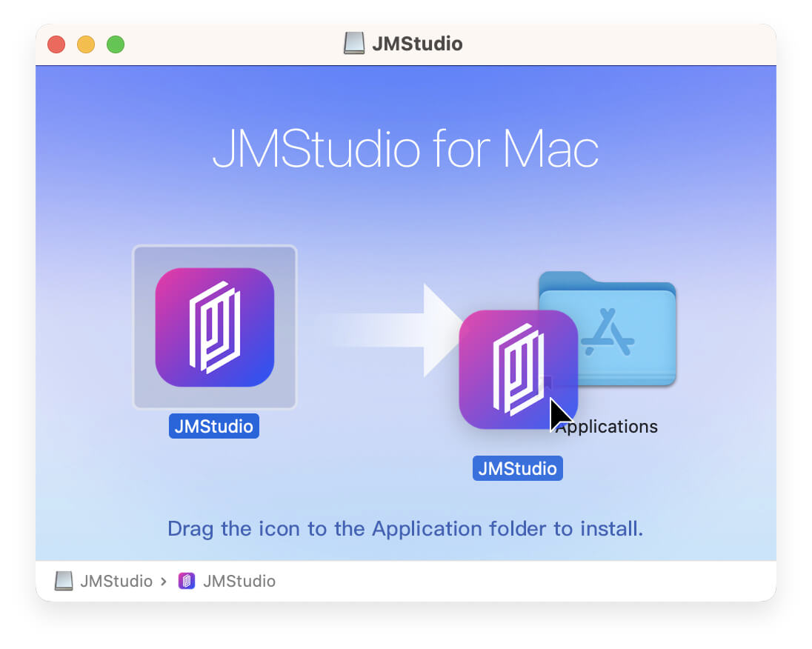812x649 pixels.
Task: Open the JMStudio disk entry text in the path bar
Action: (x=116, y=582)
